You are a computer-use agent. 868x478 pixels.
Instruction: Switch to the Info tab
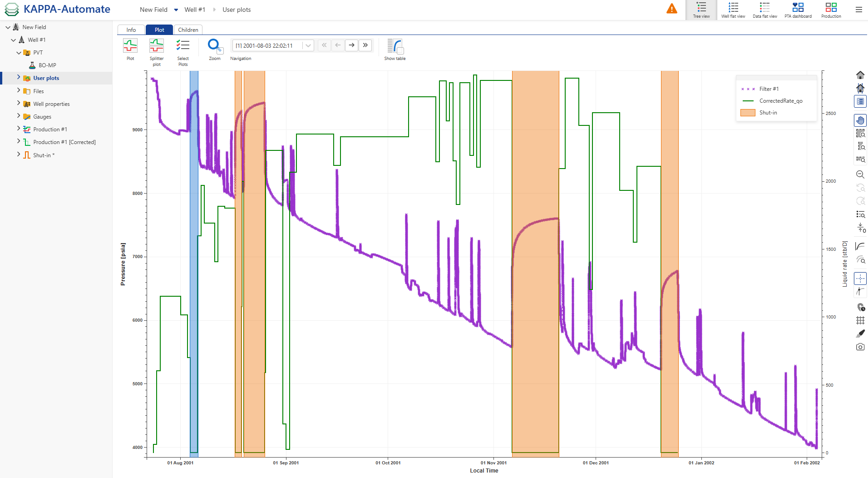(131, 30)
